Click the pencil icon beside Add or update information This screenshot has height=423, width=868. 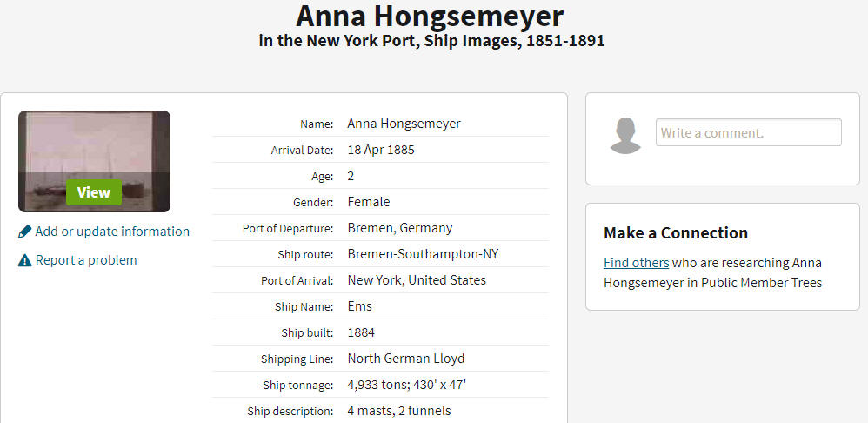24,232
